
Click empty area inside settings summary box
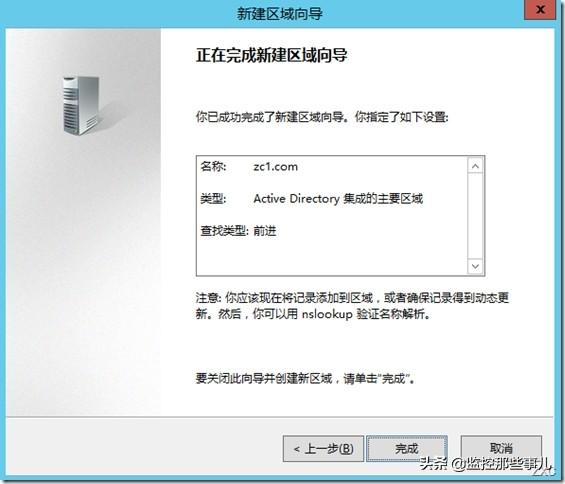332,258
